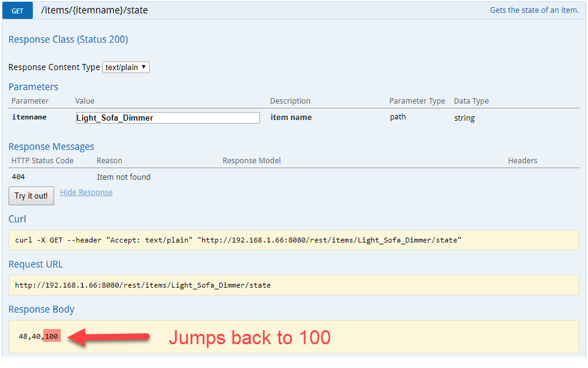This screenshot has width=588, height=368.
Task: Click the 'Gets the state of an item' description
Action: 534,10
